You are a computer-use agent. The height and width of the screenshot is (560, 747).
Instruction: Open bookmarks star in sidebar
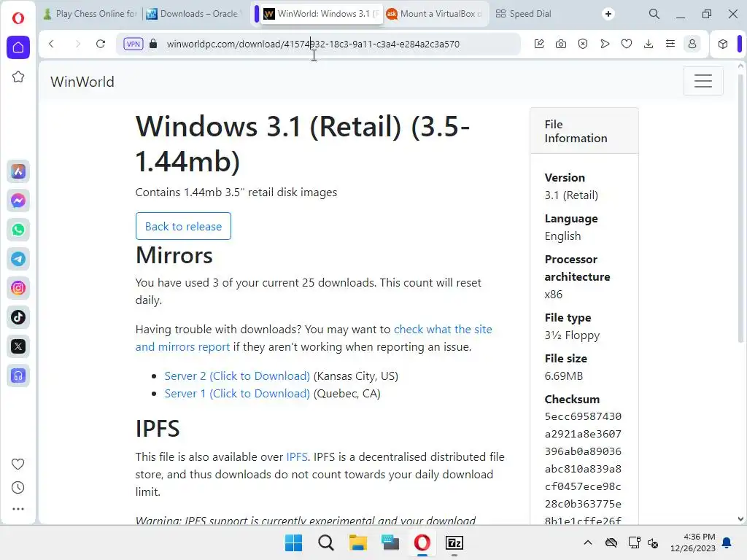(x=18, y=77)
